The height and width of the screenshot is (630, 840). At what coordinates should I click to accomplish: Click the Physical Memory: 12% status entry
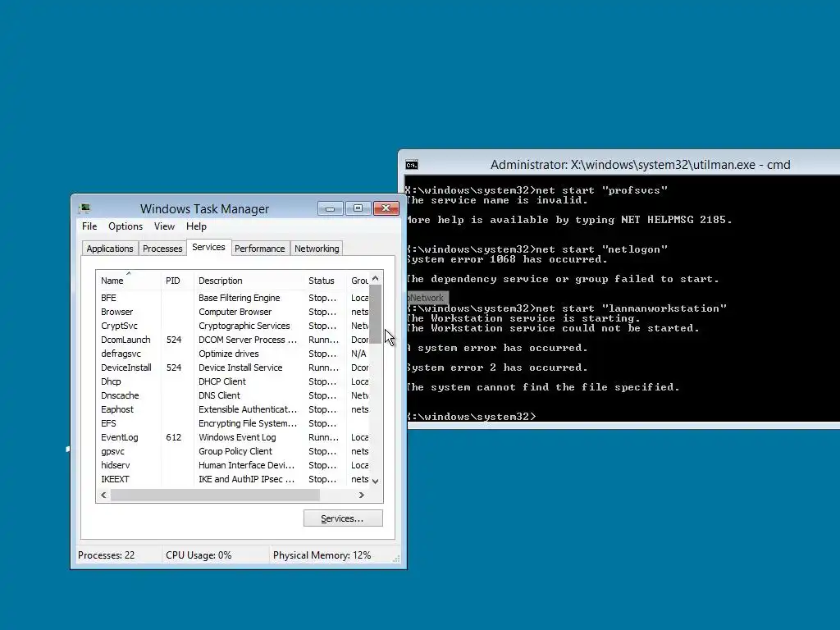[322, 555]
